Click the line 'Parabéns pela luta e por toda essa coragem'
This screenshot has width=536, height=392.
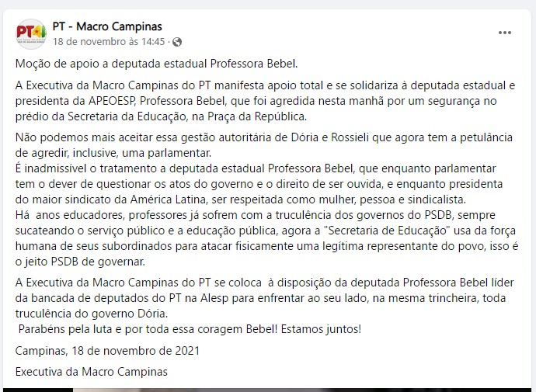[x=190, y=328]
